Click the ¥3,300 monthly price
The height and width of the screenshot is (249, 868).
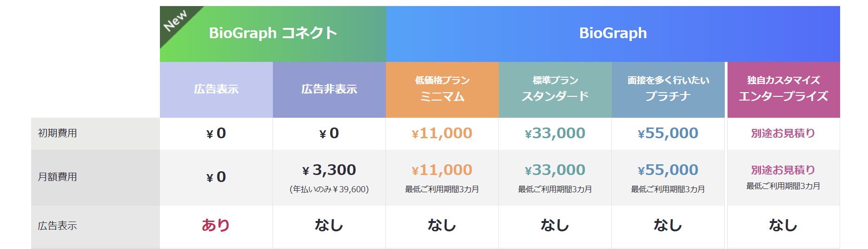329,170
